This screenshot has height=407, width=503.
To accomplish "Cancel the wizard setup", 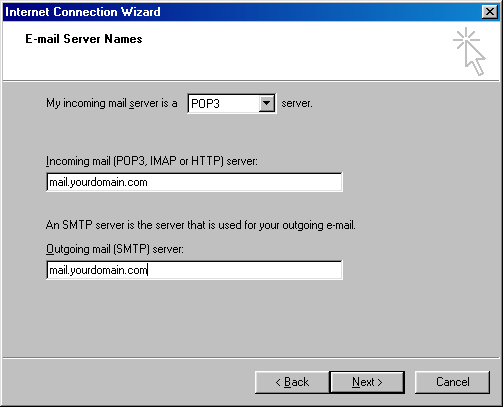I will click(453, 382).
